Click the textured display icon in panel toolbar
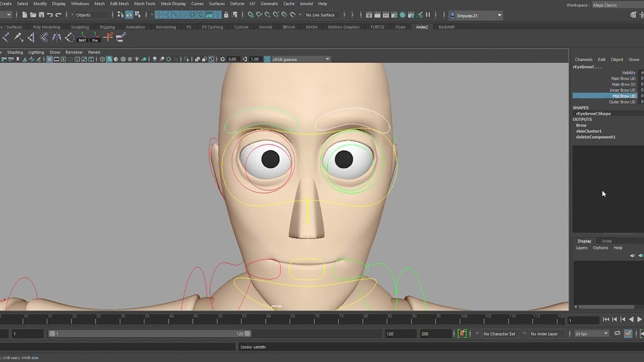 (123, 59)
